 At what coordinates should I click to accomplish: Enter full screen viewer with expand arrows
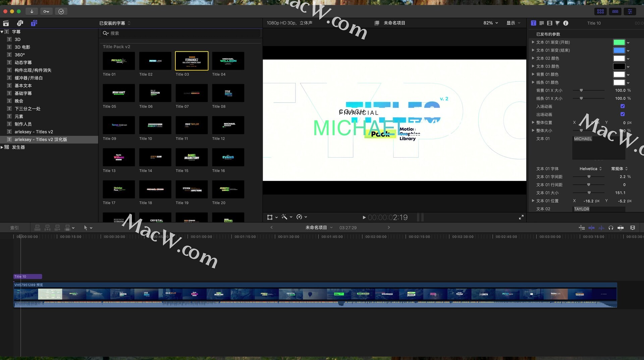point(521,217)
